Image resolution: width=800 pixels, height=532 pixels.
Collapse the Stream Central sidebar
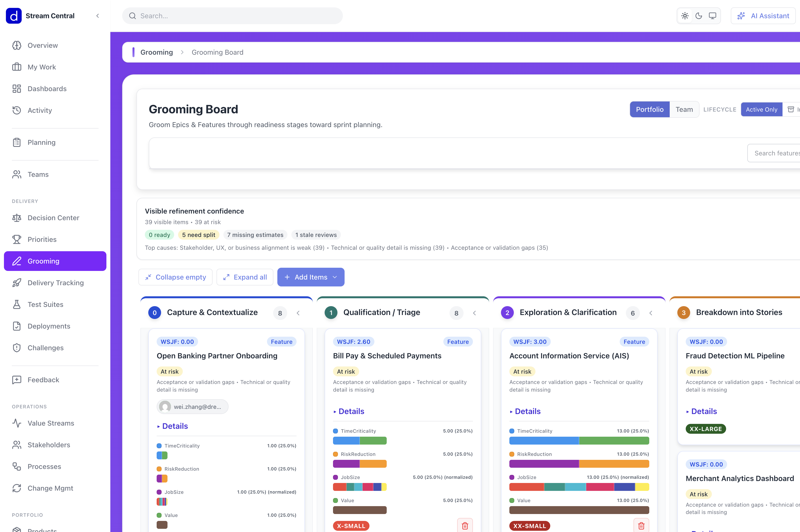coord(98,16)
